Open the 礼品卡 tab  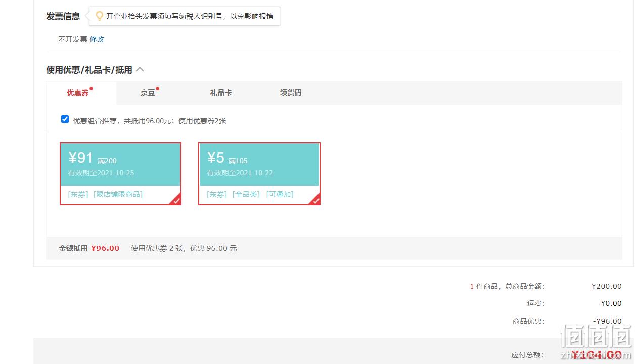[x=221, y=93]
